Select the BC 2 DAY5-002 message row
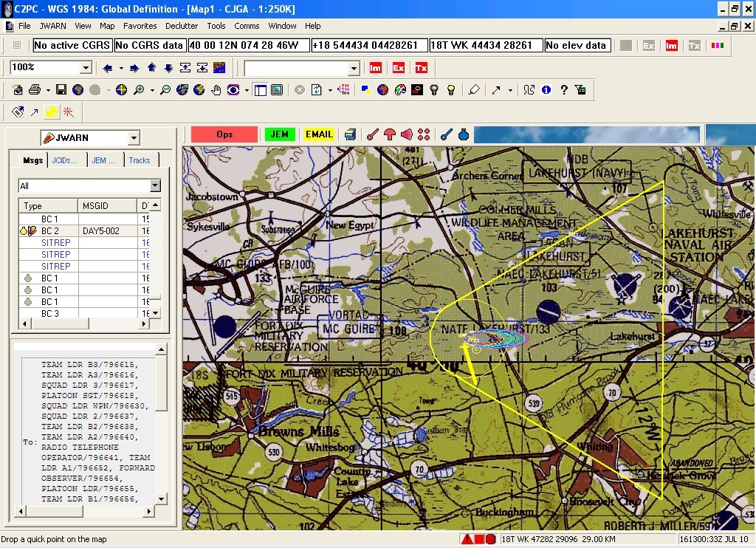 (83, 230)
